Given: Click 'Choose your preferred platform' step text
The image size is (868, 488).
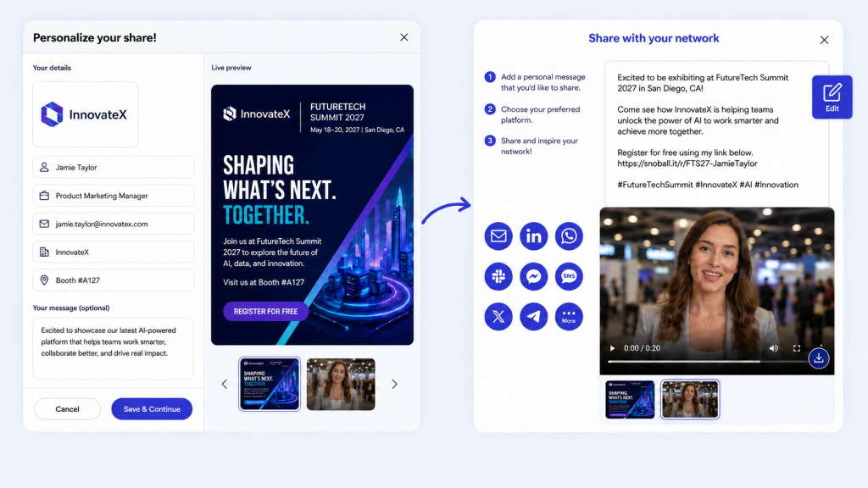Looking at the screenshot, I should (540, 114).
